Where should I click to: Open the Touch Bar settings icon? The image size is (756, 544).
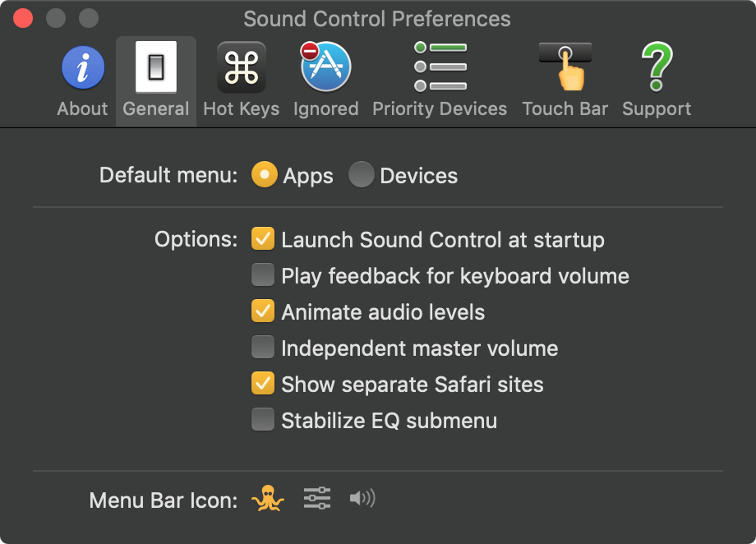565,67
